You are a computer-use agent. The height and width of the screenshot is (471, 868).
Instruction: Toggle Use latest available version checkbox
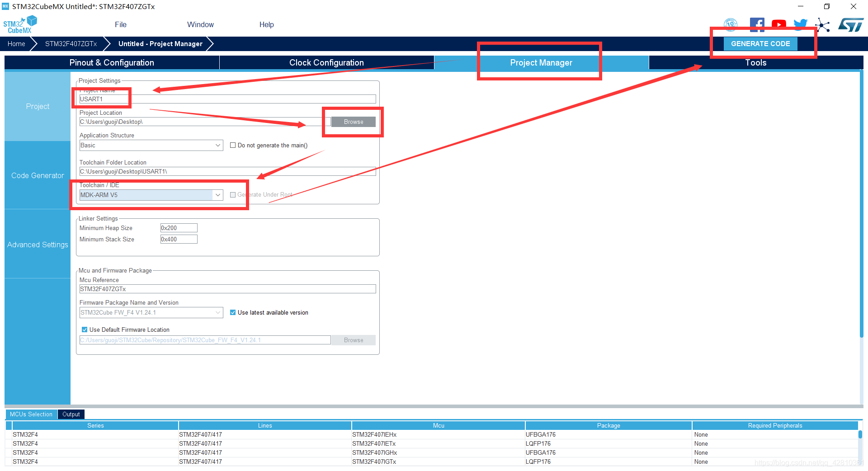[233, 312]
